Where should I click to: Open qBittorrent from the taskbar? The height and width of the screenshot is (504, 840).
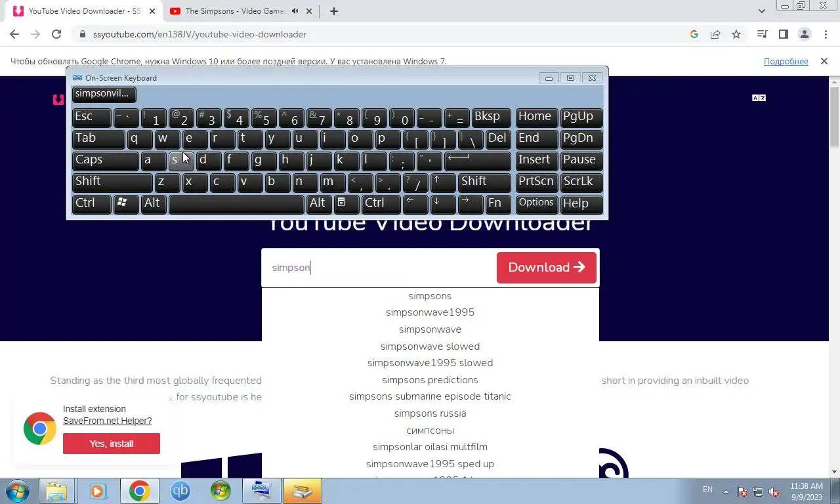[x=180, y=491]
